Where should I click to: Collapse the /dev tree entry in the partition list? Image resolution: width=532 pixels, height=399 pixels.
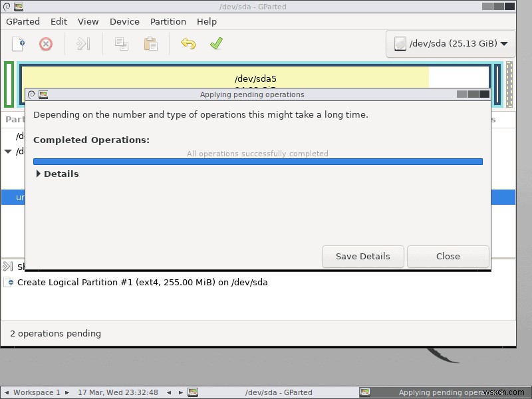(x=8, y=151)
